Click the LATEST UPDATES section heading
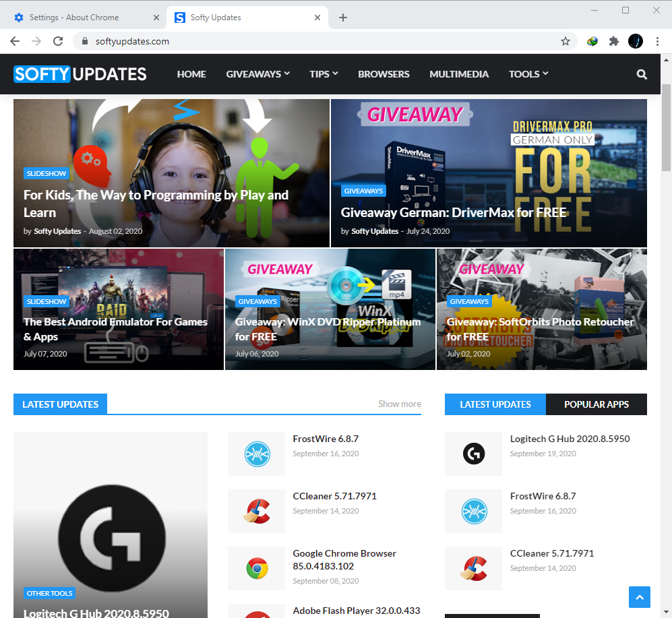This screenshot has height=618, width=672. tap(61, 404)
